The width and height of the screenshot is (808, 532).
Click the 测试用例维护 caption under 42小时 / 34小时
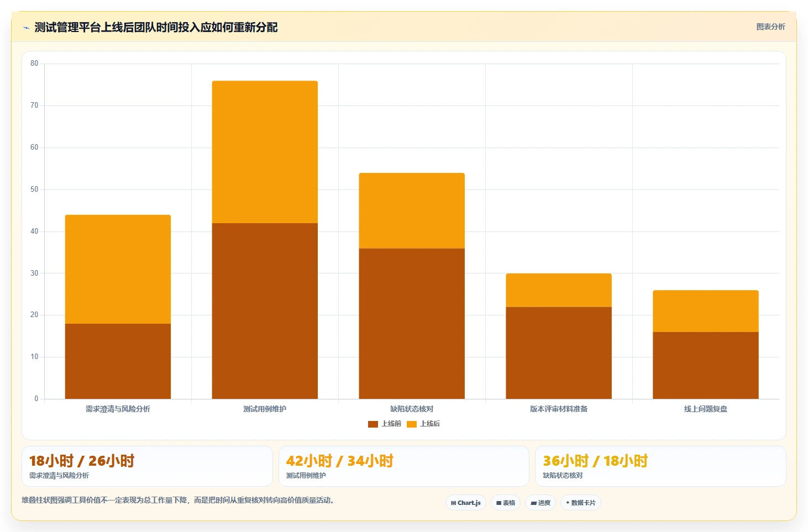coord(306,476)
